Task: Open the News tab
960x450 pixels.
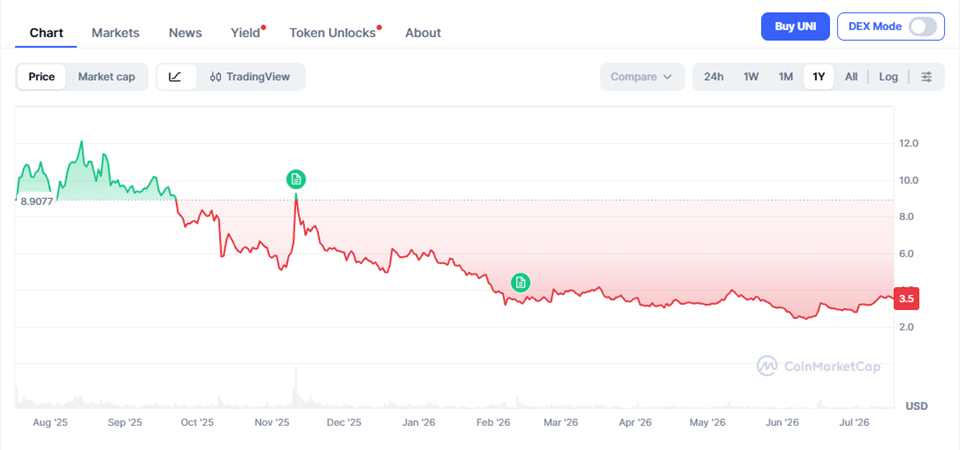Action: click(x=186, y=33)
